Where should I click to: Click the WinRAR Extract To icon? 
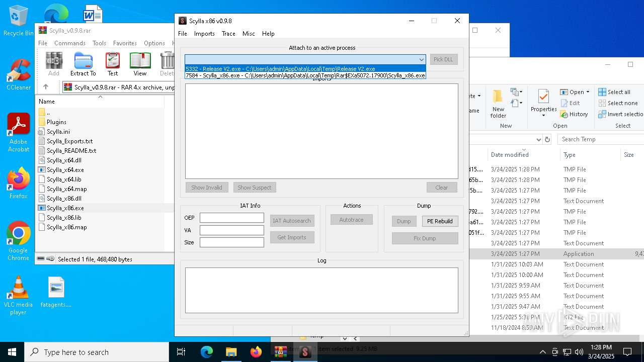click(83, 64)
